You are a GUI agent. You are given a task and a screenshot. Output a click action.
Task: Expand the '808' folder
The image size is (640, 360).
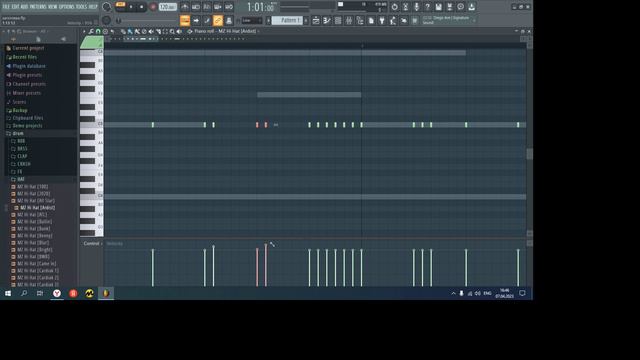(x=21, y=141)
